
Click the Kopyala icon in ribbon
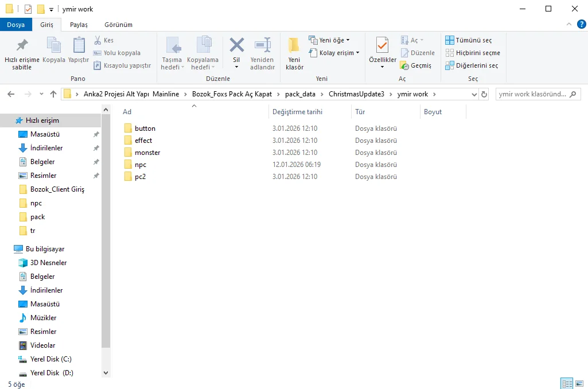tap(53, 46)
